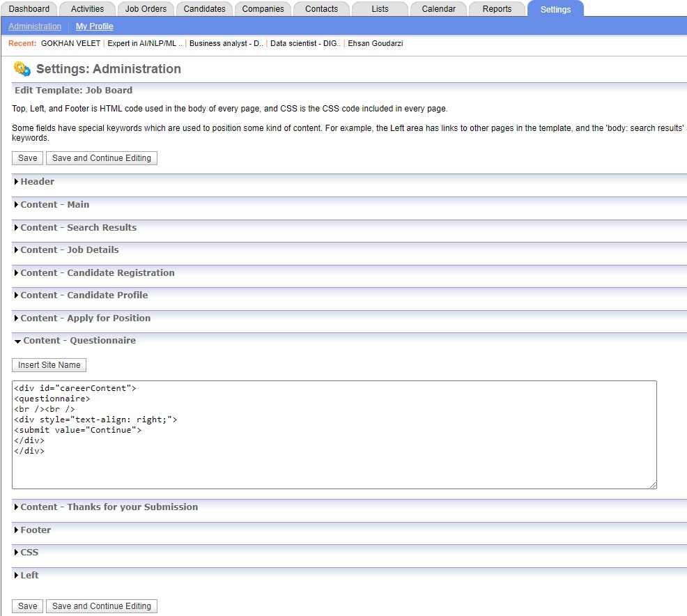
Task: Expand the CSS section
Action: (x=29, y=553)
